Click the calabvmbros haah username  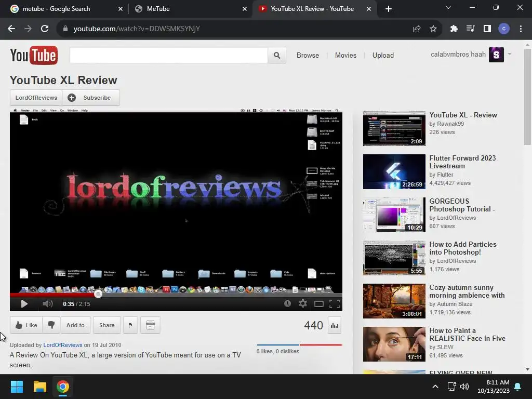(458, 54)
